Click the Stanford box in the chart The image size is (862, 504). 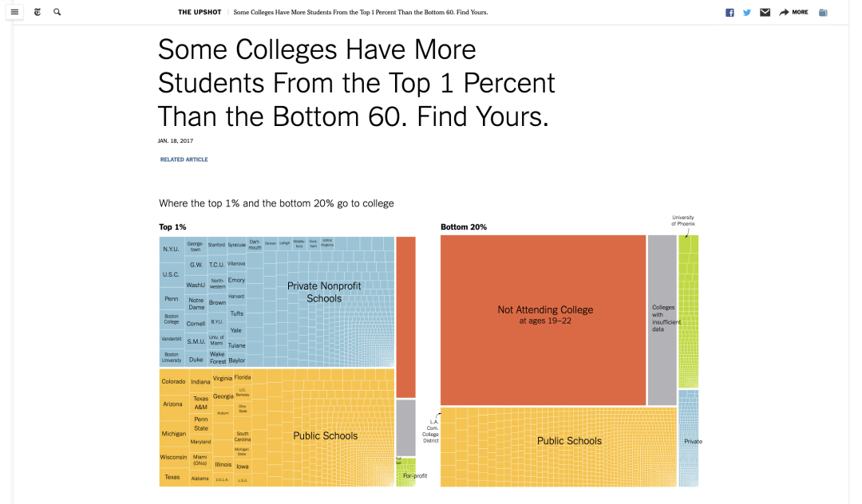click(x=216, y=245)
